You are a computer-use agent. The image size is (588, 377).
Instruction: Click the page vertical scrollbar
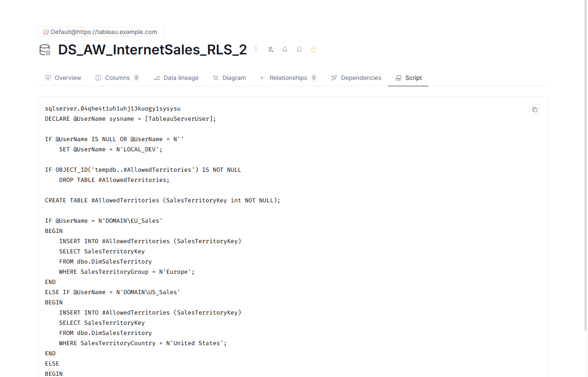pyautogui.click(x=585, y=170)
